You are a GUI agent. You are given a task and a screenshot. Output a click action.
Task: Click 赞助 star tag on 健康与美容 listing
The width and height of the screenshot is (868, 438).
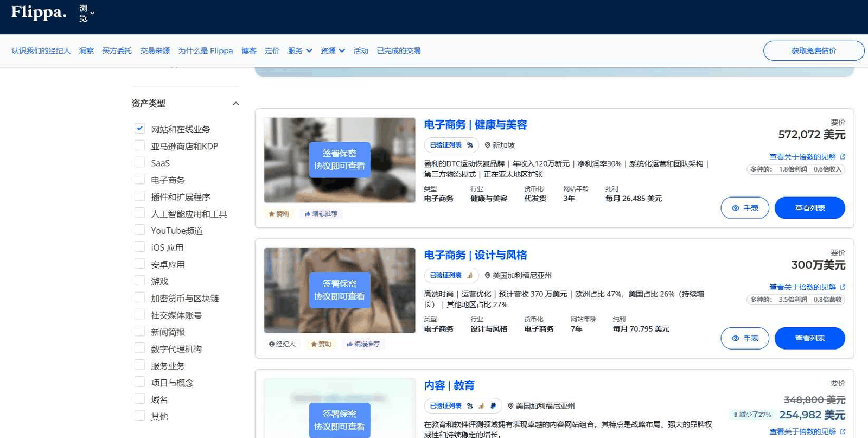(279, 214)
